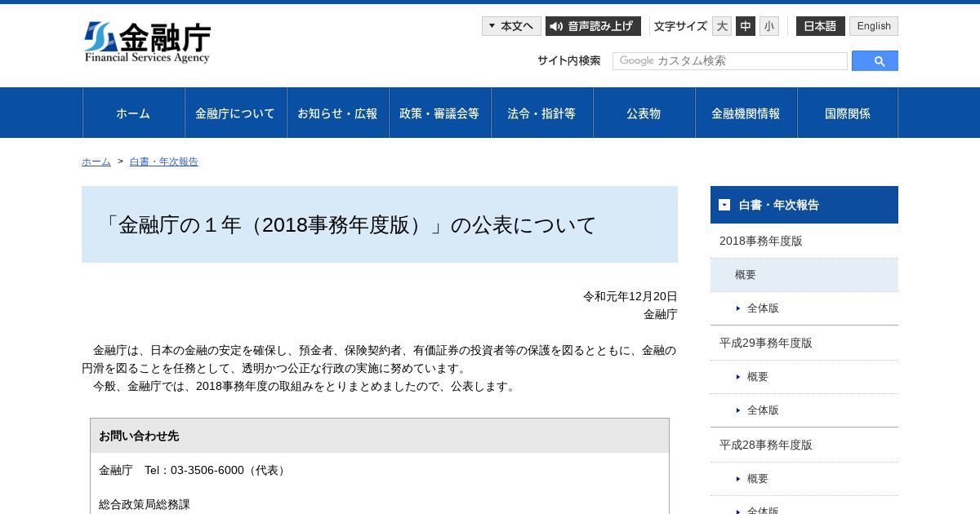Click the blue search magnifier button
Screen dimensions: 980x514
point(875,61)
